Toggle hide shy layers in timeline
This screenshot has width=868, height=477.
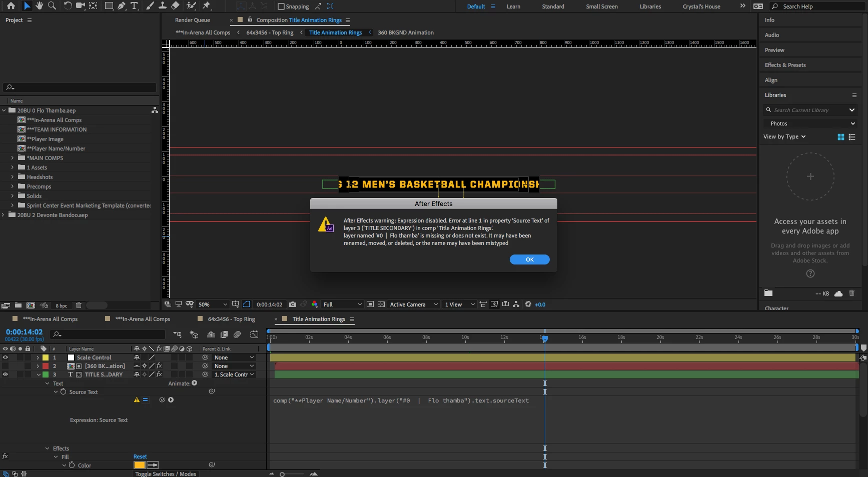point(211,334)
